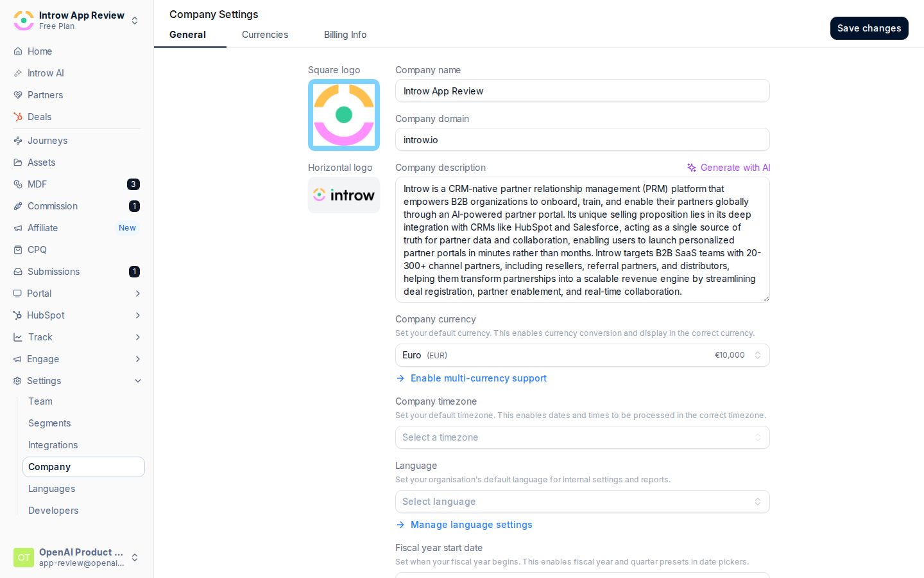This screenshot has width=924, height=578.
Task: Focus the Company domain input field
Action: click(x=583, y=139)
